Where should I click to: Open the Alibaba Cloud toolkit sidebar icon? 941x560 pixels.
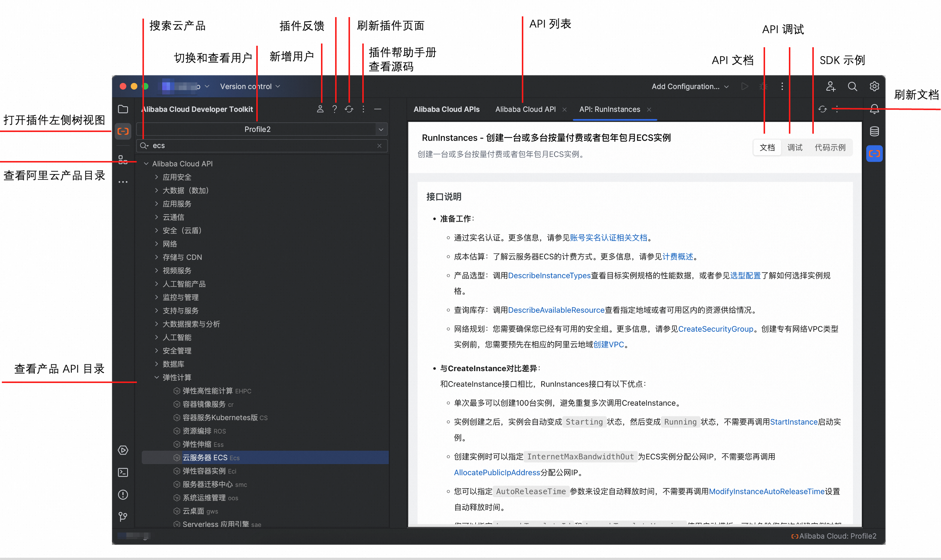point(123,131)
